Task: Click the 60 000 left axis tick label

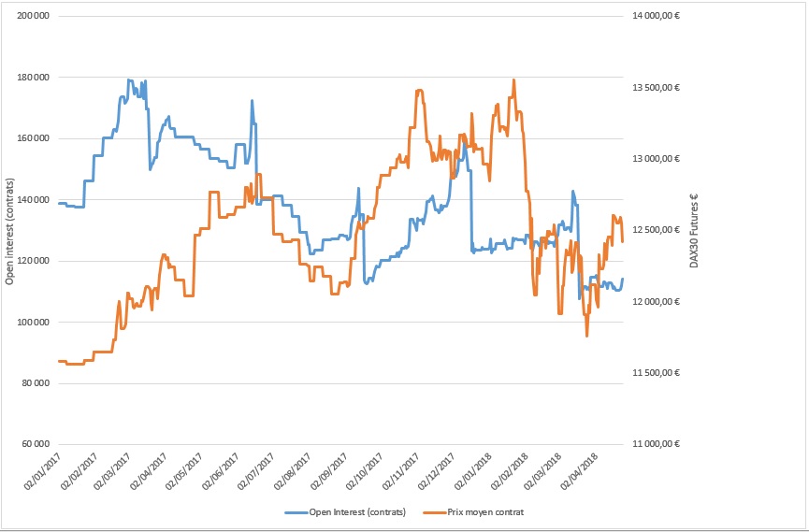Action: coord(36,445)
